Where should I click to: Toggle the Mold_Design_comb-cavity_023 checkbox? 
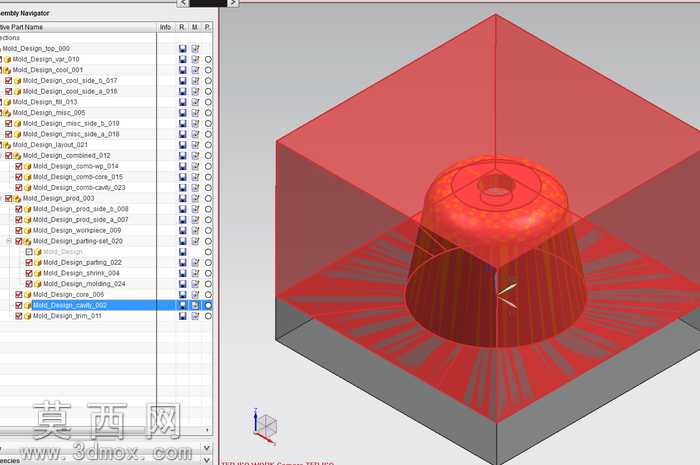coord(19,188)
